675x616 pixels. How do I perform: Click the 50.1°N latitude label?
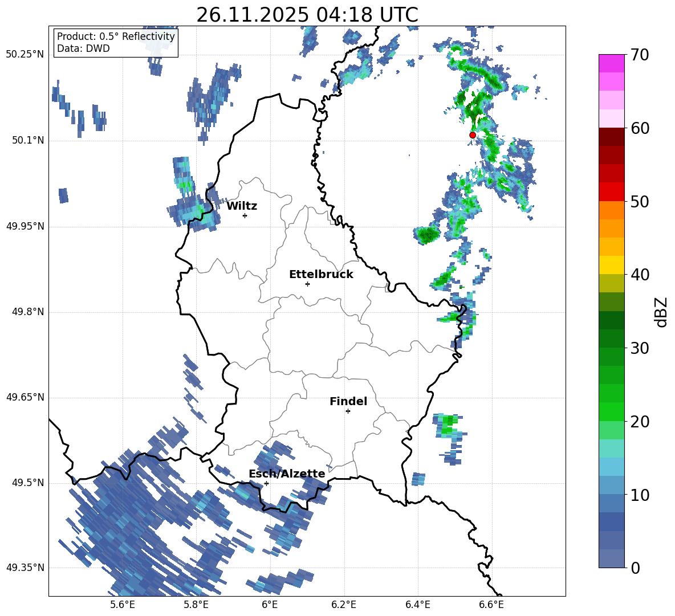pyautogui.click(x=28, y=141)
